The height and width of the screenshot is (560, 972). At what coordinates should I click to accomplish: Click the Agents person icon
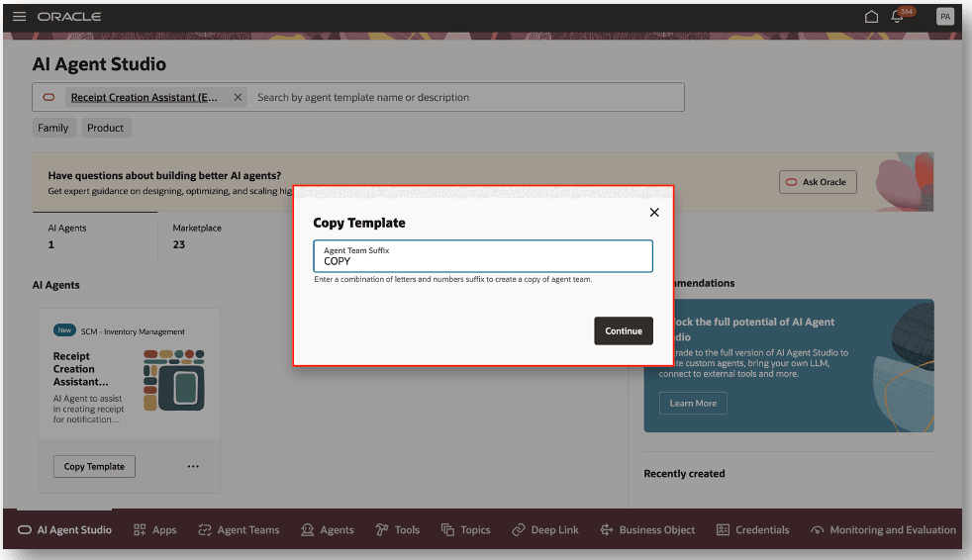tap(308, 529)
